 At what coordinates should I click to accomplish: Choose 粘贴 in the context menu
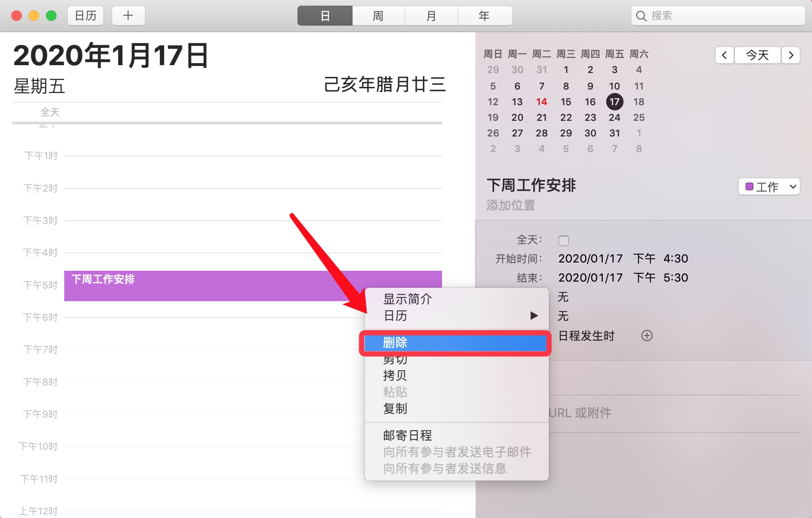click(x=457, y=392)
